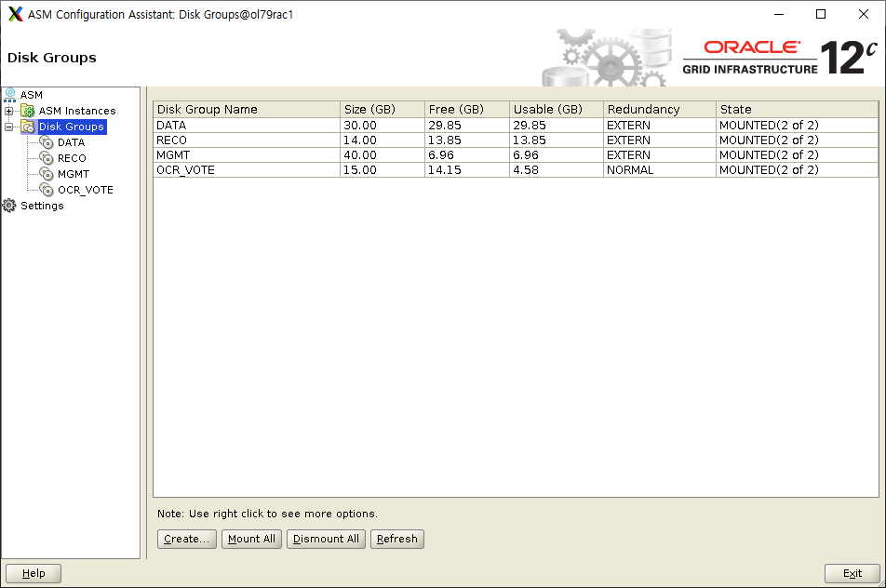Minimize the ASM Configuration Assistant window

point(779,14)
